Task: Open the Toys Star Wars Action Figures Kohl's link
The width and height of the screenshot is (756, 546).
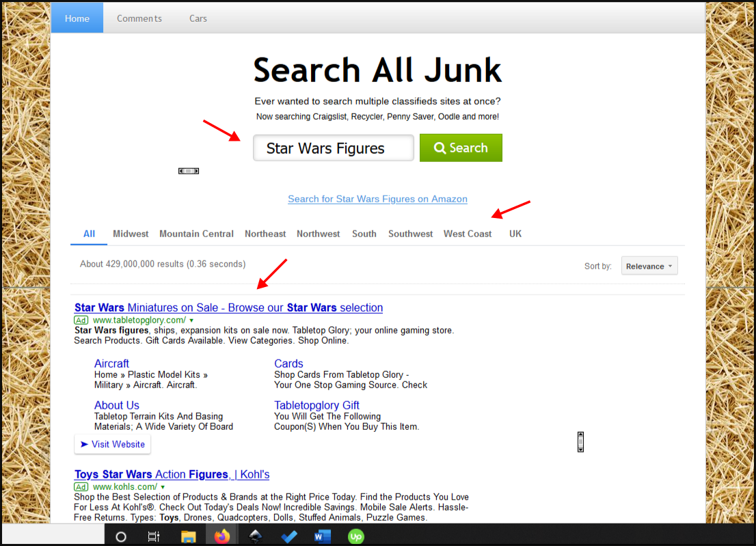Action: [172, 474]
